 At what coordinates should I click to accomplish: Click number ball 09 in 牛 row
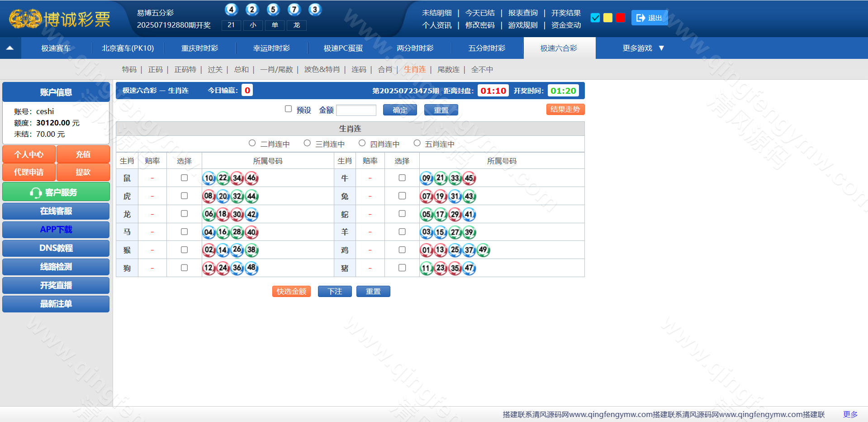click(x=427, y=178)
